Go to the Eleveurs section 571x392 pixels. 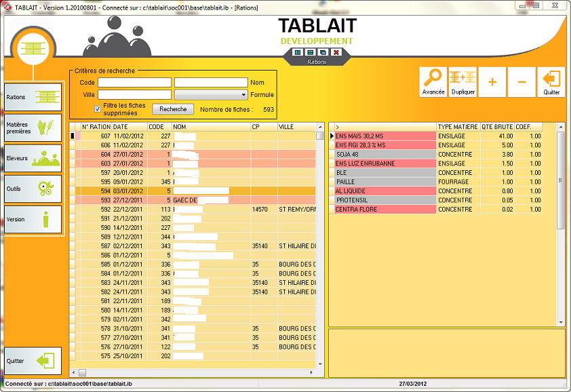tap(33, 158)
